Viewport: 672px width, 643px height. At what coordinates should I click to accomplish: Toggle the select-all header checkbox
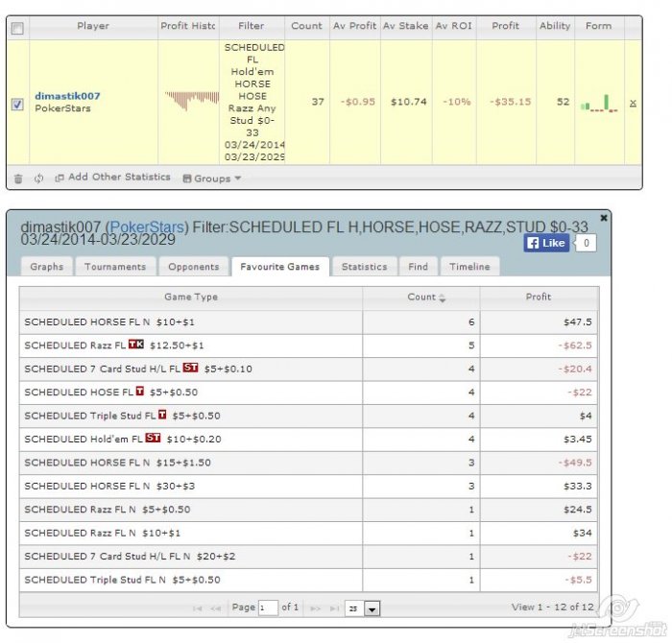[17, 28]
